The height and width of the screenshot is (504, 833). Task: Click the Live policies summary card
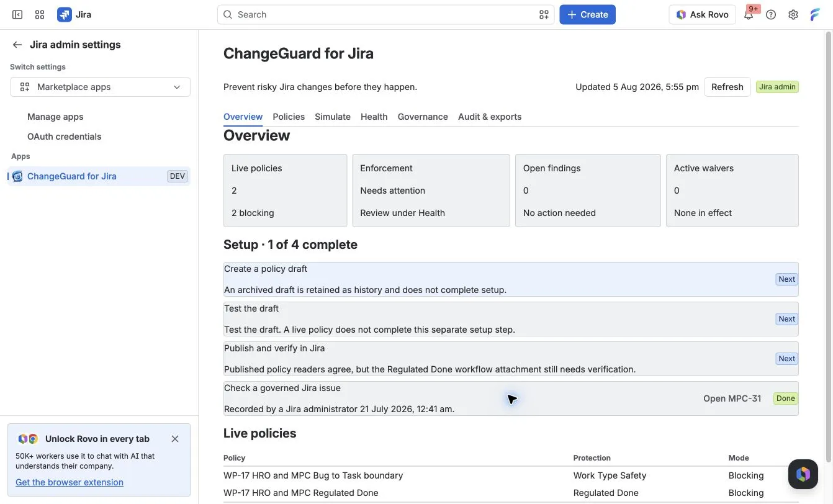point(285,191)
